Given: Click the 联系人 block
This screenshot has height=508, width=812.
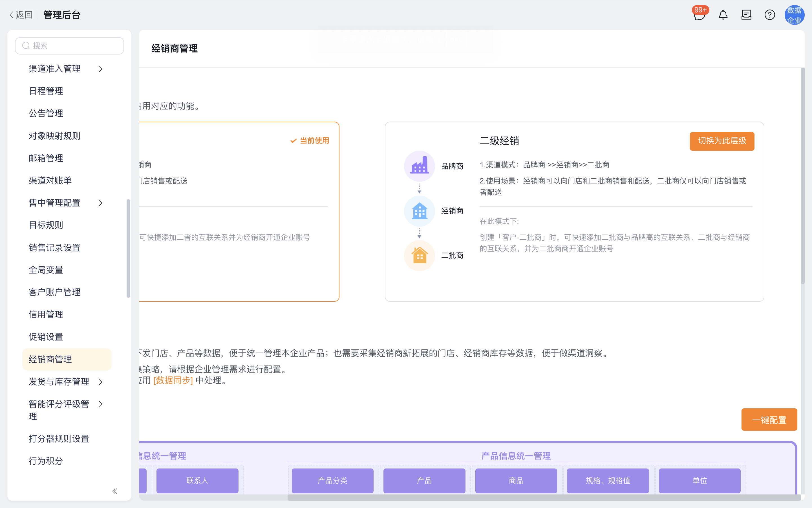Looking at the screenshot, I should click(197, 481).
